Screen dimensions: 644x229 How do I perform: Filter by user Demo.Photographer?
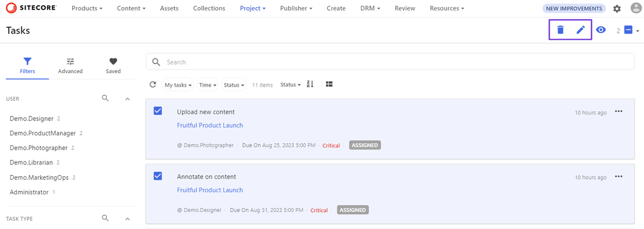coord(39,148)
